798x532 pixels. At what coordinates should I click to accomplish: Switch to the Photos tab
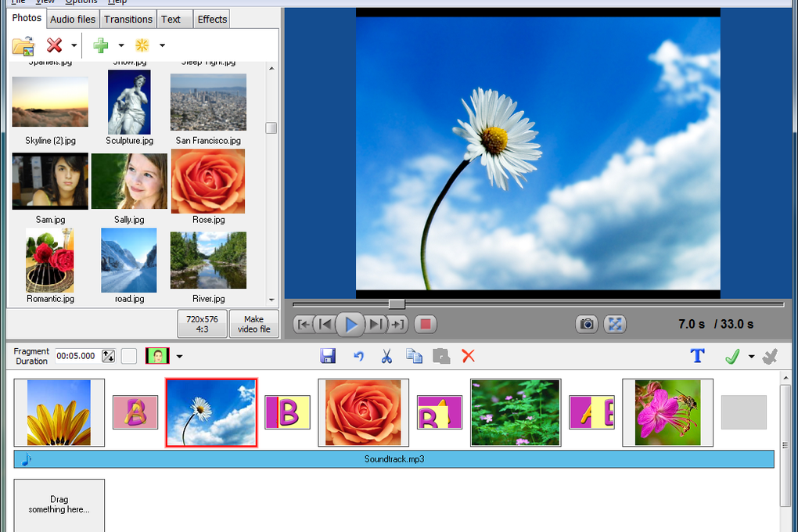coord(27,18)
